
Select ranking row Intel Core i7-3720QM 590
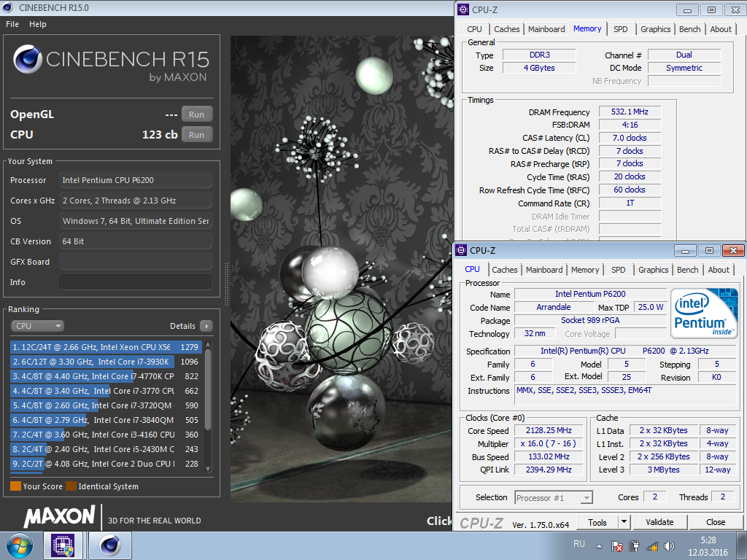pos(106,405)
